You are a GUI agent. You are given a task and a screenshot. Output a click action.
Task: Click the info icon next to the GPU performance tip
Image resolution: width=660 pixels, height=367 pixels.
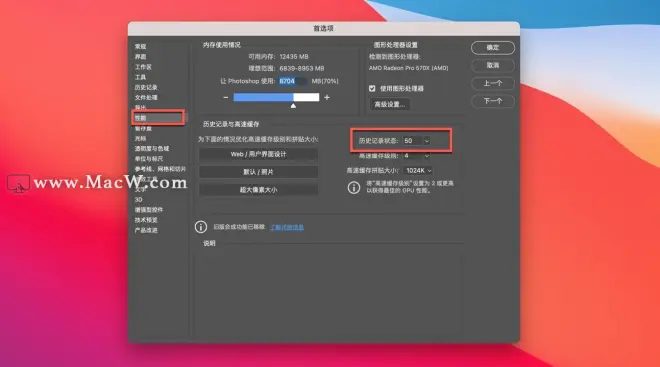[x=354, y=187]
